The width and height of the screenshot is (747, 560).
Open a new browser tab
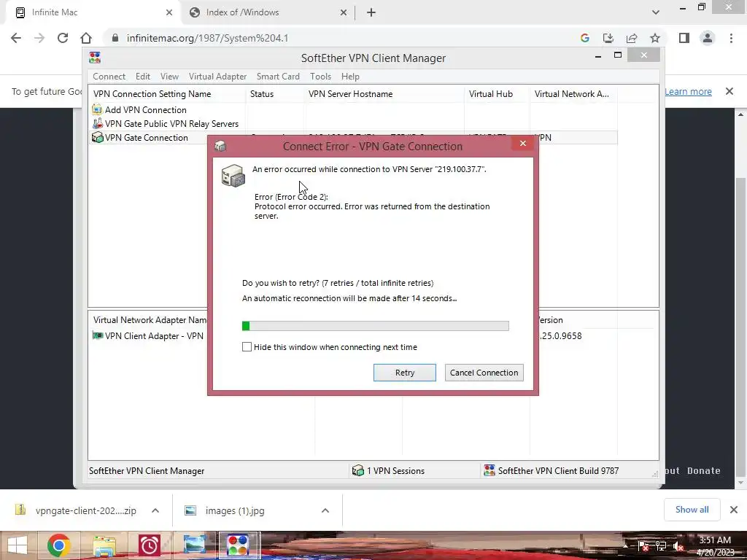click(x=371, y=12)
